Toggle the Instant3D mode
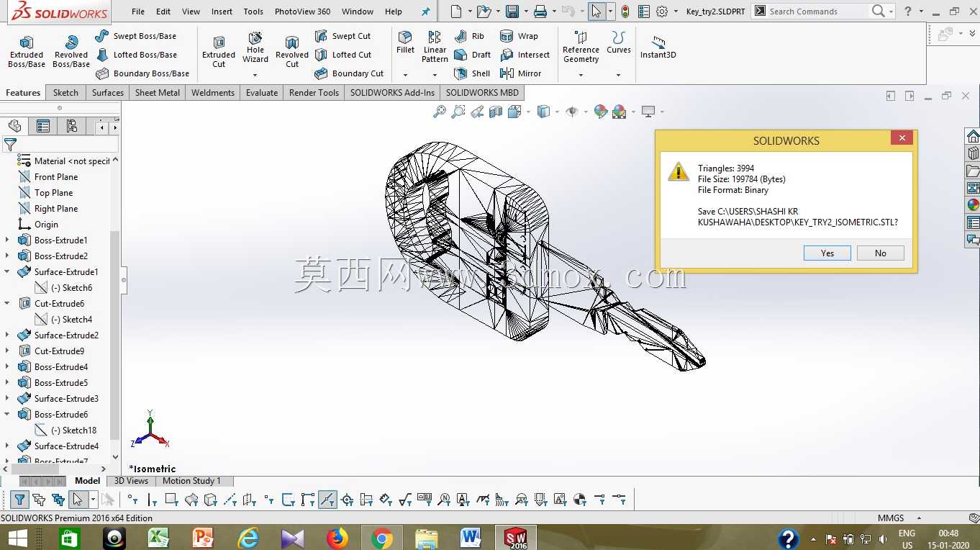980x550 pixels. click(x=658, y=47)
